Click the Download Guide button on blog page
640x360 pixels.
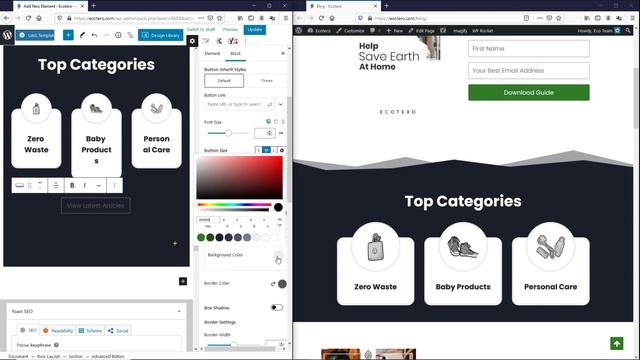click(x=529, y=92)
